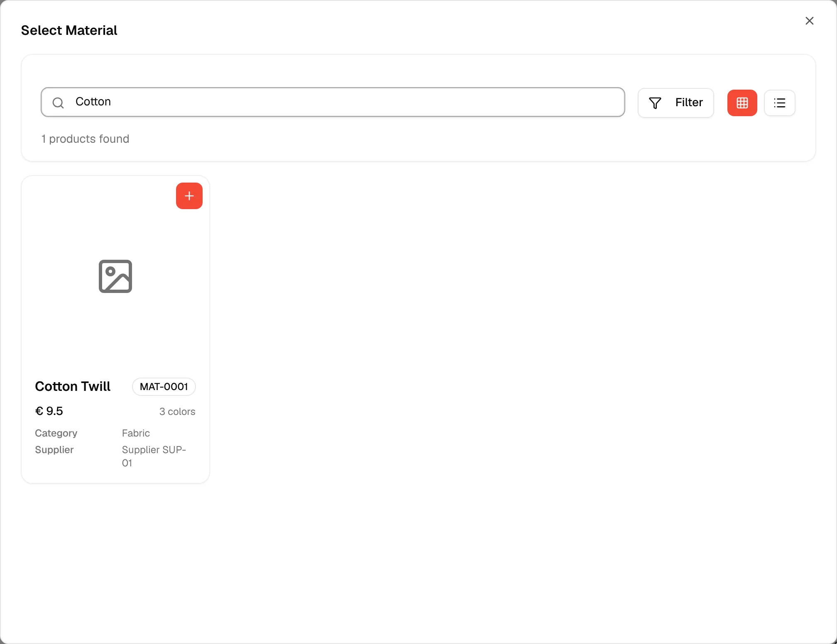Click the € 9.5 price

49,411
